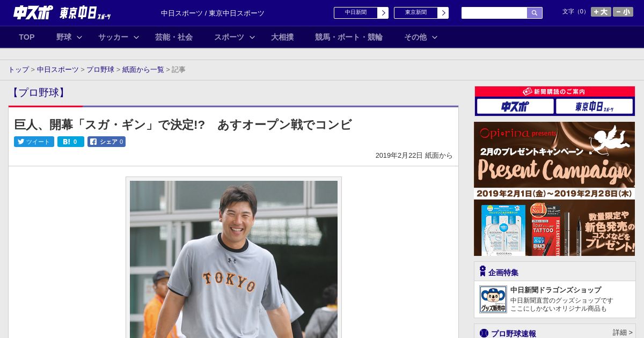
Task: Go to 中日スポーツ in the breadcrumb
Action: click(58, 70)
